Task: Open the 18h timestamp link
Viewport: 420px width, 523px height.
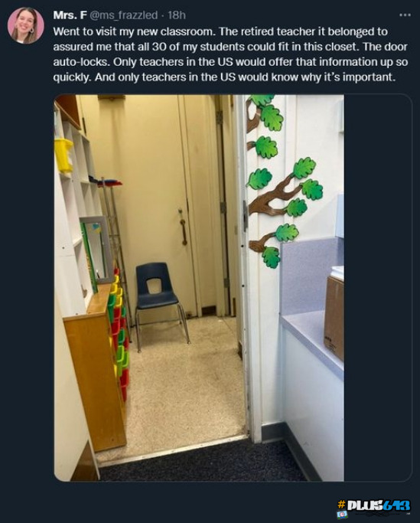Action: (x=177, y=15)
